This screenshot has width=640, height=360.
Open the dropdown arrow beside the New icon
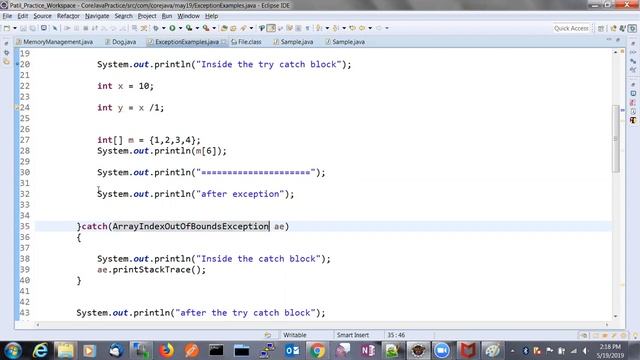pyautogui.click(x=15, y=28)
